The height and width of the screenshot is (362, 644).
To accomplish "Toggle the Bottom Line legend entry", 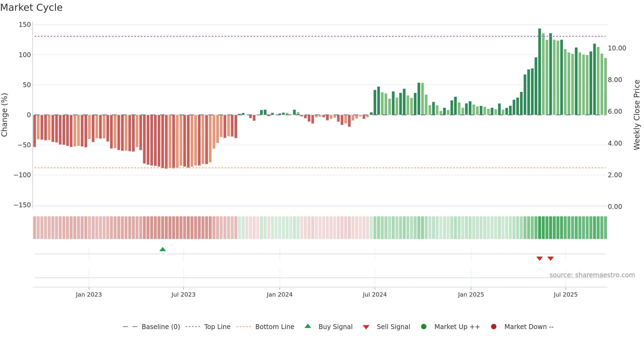I will click(265, 327).
